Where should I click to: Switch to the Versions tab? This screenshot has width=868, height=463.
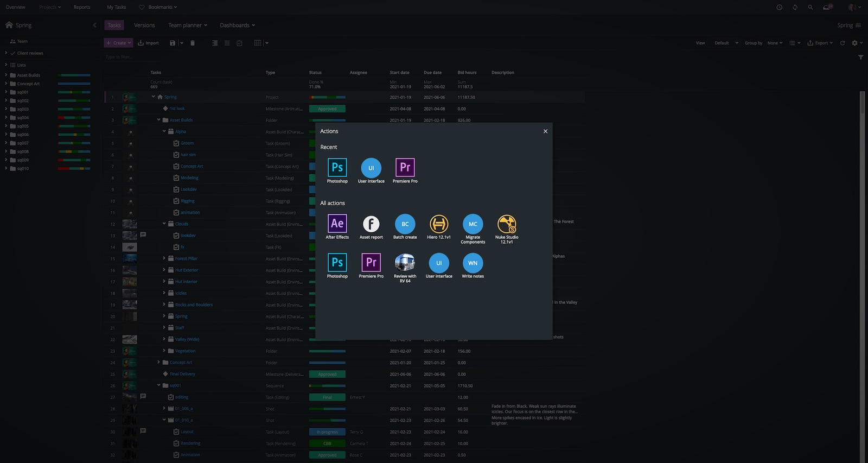point(144,26)
